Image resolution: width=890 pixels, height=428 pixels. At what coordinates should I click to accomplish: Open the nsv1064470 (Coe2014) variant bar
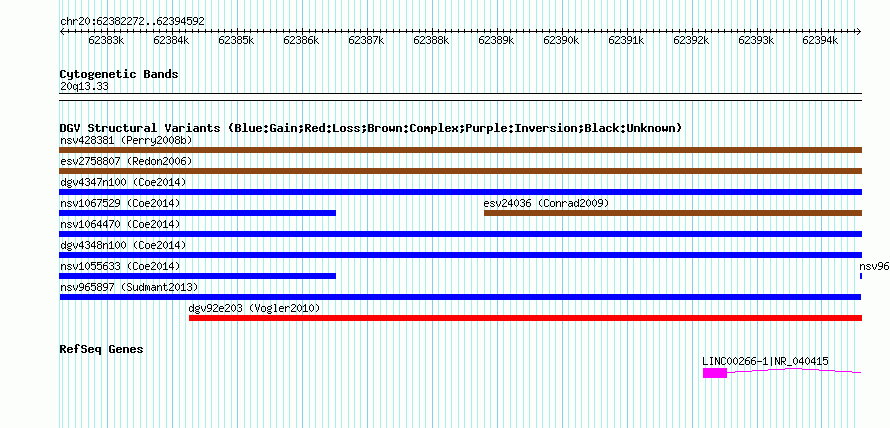(x=460, y=234)
